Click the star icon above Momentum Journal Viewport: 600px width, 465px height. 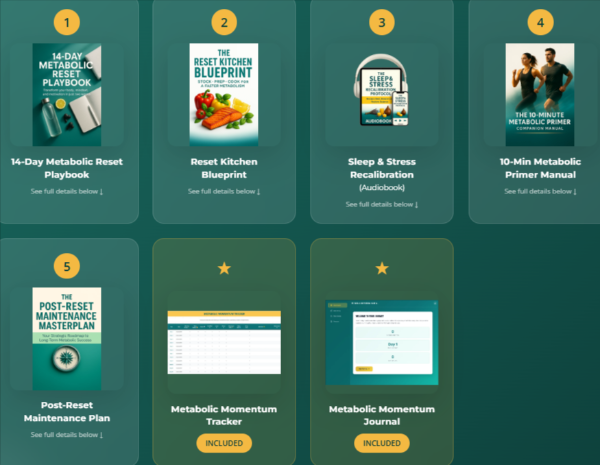[382, 268]
